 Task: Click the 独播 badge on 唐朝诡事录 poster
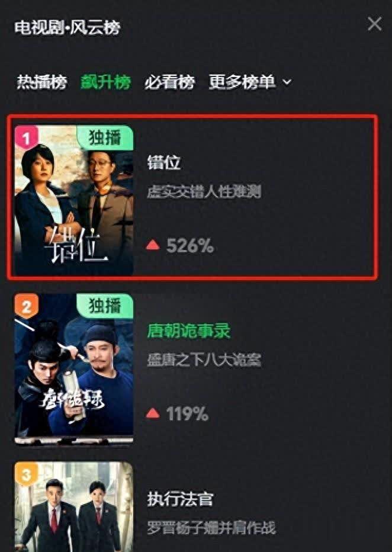click(105, 306)
